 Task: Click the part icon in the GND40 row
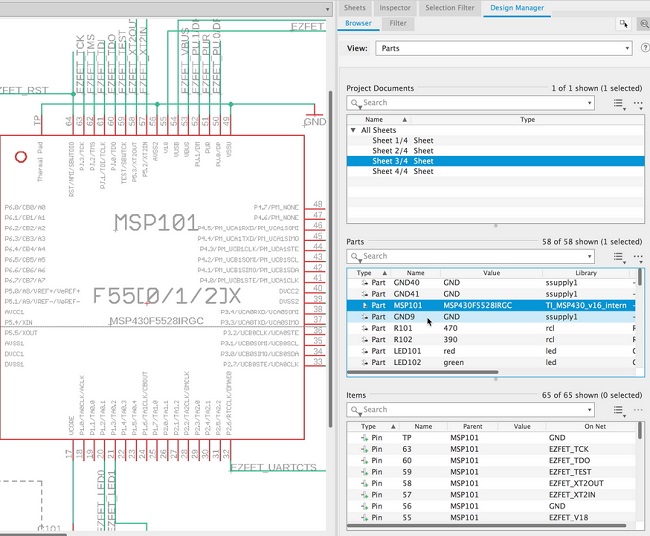(364, 283)
